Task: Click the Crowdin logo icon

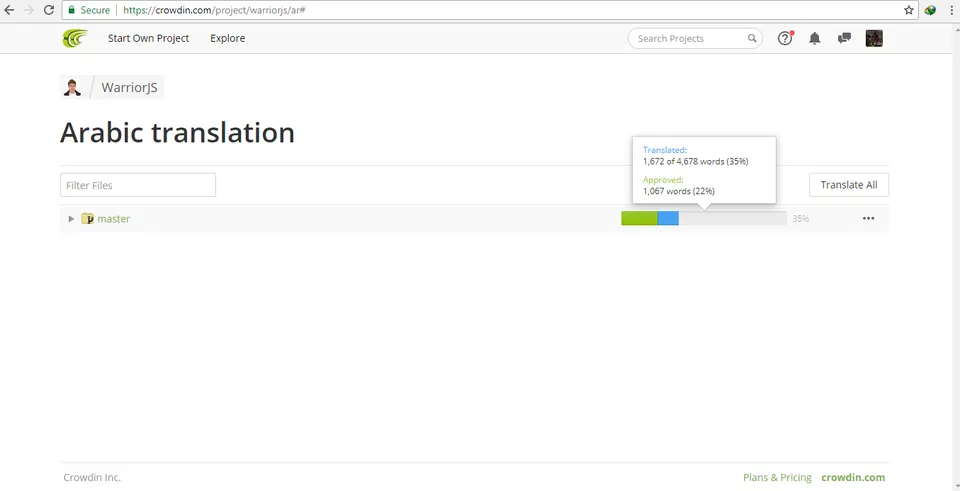Action: pyautogui.click(x=75, y=38)
